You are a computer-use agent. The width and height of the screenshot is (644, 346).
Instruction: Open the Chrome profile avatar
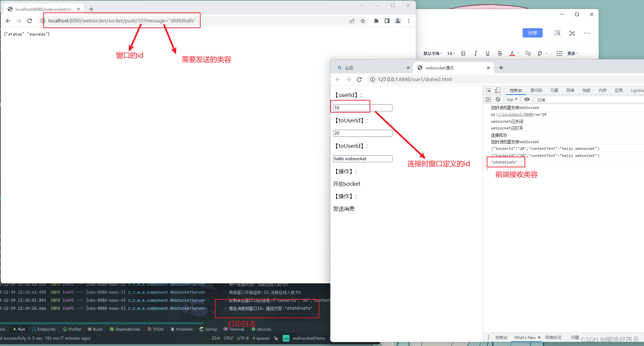398,21
